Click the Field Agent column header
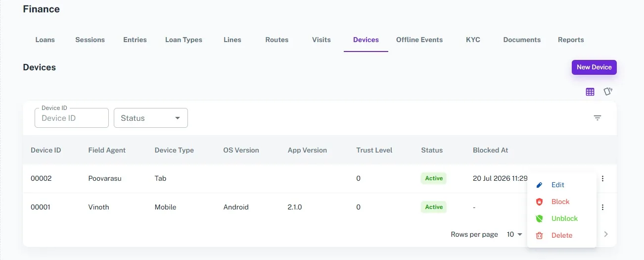 (x=107, y=150)
